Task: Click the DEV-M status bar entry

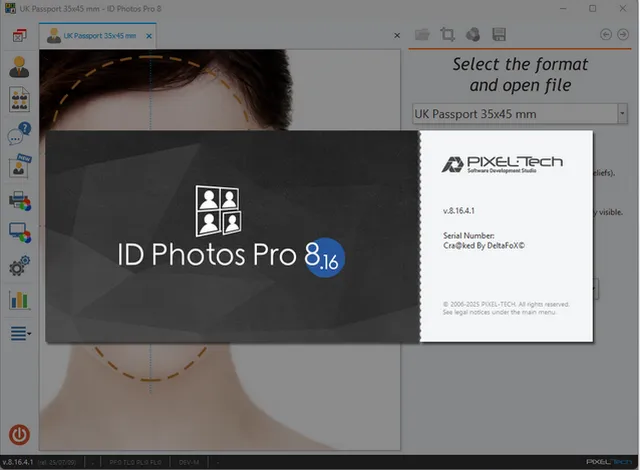Action: 189,462
